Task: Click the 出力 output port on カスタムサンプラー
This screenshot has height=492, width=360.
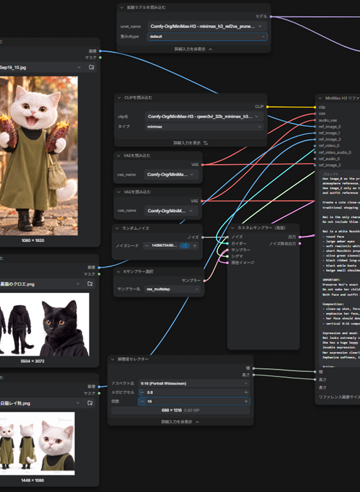Action: 300,237
